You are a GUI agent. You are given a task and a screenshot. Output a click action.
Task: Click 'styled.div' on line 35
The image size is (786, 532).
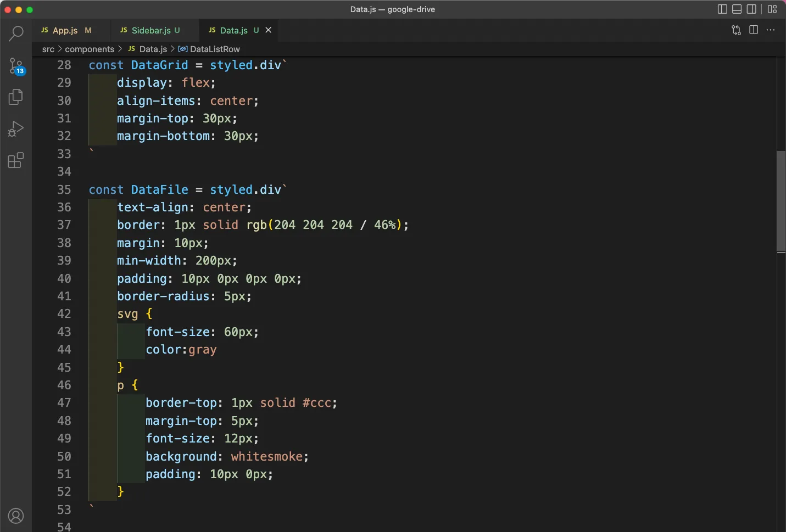(x=246, y=190)
